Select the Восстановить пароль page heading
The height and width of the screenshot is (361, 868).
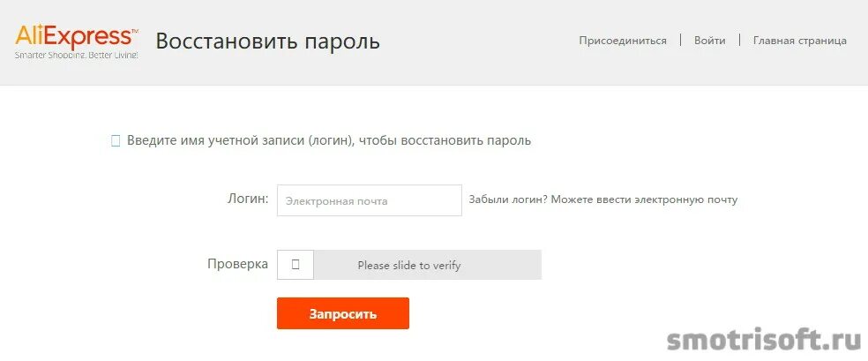(268, 41)
